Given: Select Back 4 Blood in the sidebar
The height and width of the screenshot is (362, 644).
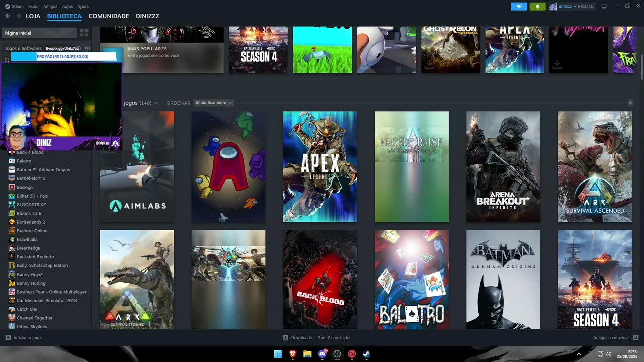Looking at the screenshot, I should [x=30, y=152].
